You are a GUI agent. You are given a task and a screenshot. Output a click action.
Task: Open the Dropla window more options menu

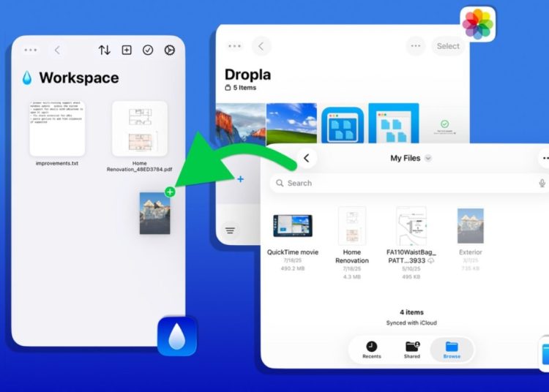pos(416,46)
